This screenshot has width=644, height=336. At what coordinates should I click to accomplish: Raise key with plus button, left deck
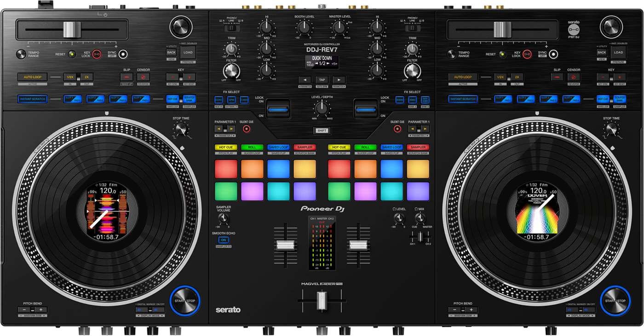pyautogui.click(x=189, y=77)
